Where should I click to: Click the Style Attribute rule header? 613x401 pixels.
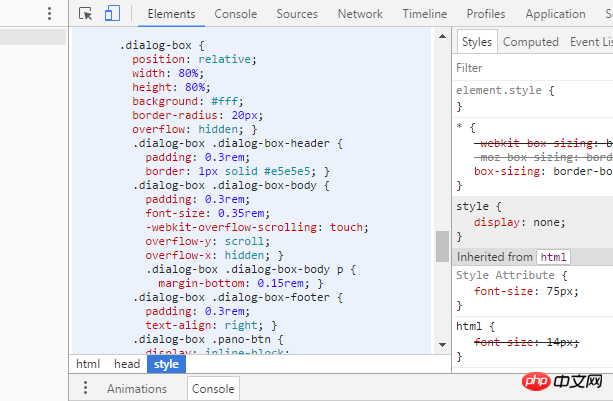[505, 275]
